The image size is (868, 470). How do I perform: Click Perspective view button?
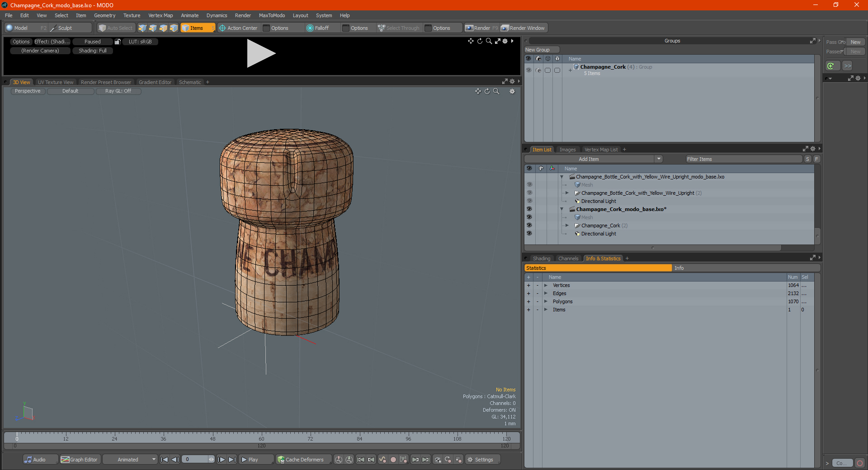[28, 91]
